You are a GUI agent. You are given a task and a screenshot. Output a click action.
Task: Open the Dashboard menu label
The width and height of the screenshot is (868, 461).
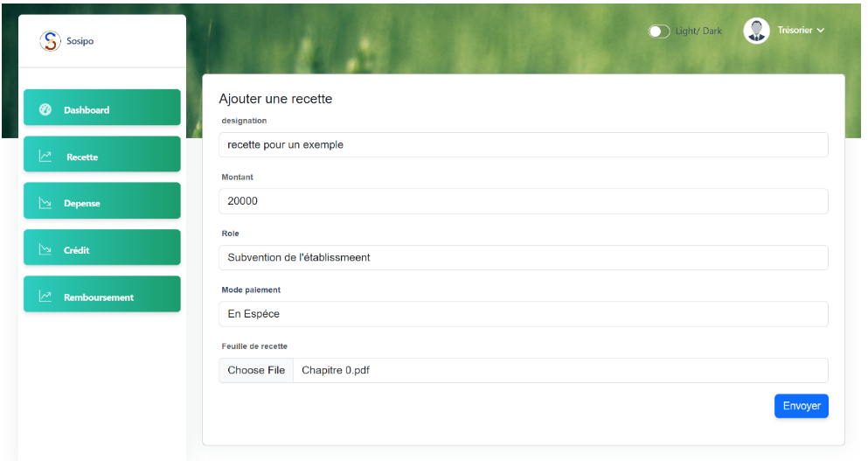point(87,109)
